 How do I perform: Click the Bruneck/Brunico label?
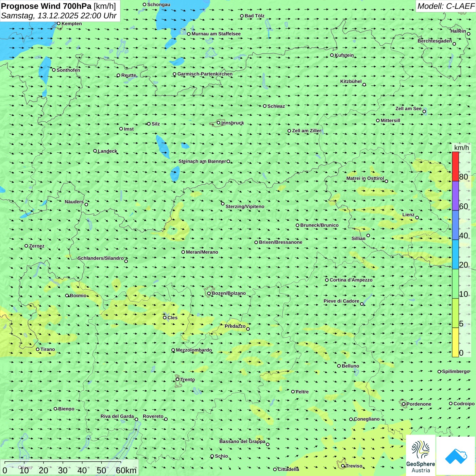click(x=319, y=225)
